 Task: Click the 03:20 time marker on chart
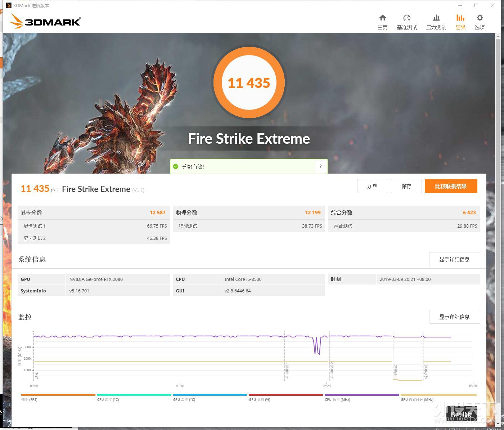coord(327,386)
